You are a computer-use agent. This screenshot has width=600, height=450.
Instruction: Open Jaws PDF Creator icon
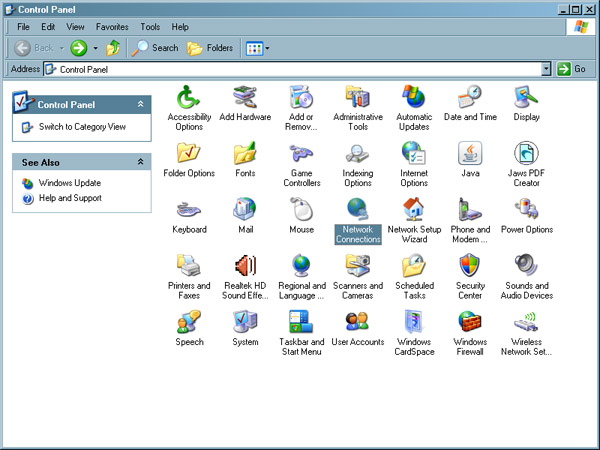click(527, 164)
